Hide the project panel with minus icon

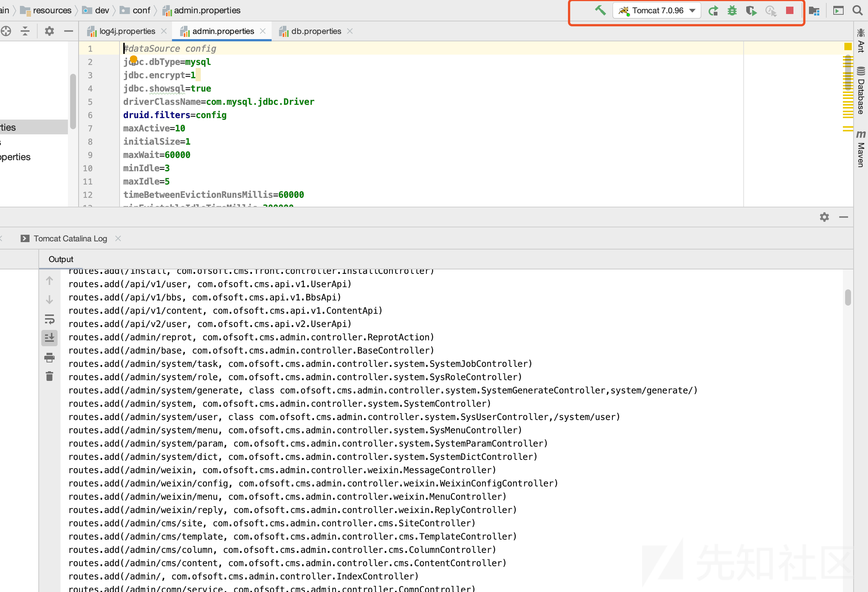point(68,31)
